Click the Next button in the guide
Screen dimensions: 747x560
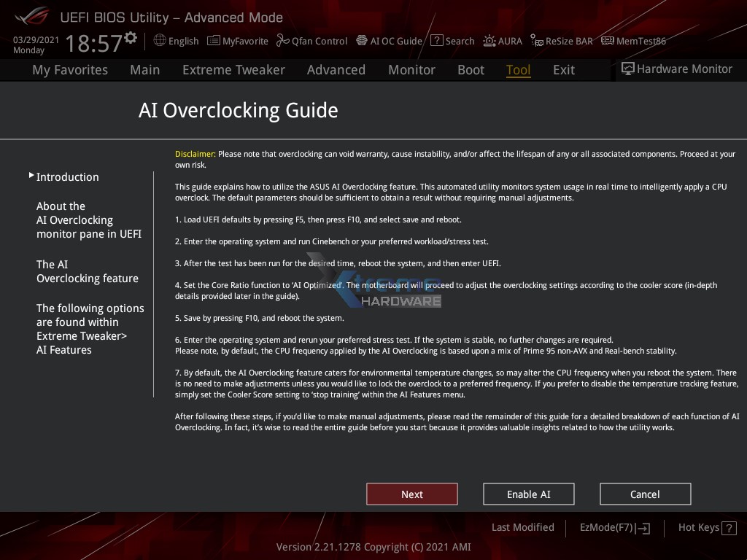411,494
